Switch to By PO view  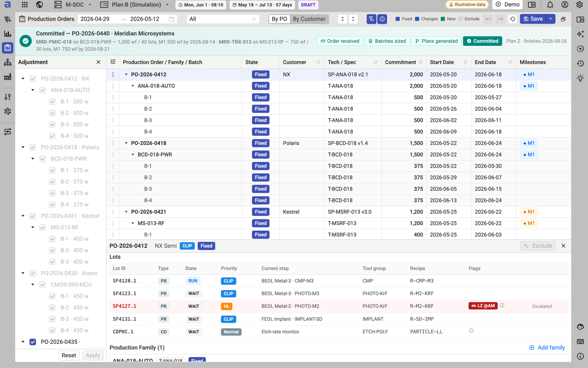(279, 19)
